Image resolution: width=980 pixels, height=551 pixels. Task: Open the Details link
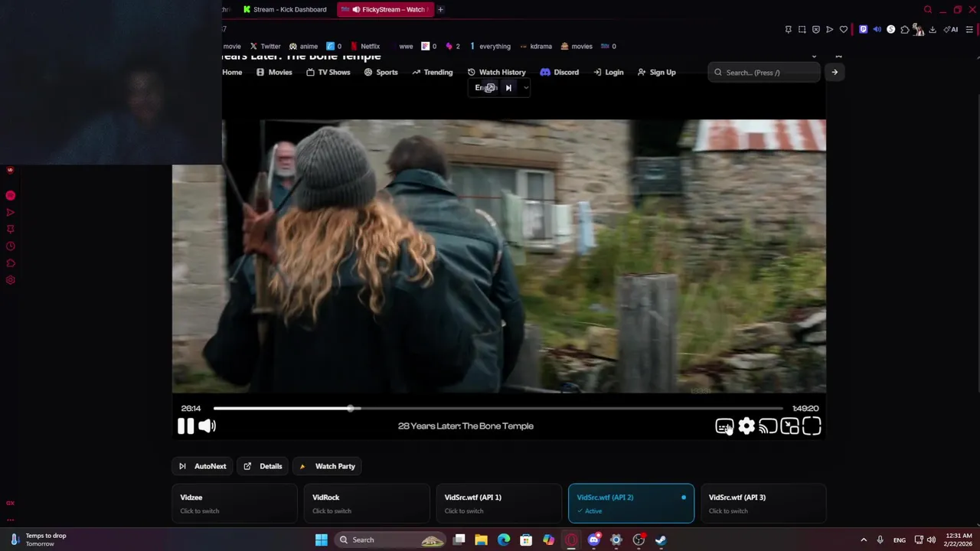(263, 466)
